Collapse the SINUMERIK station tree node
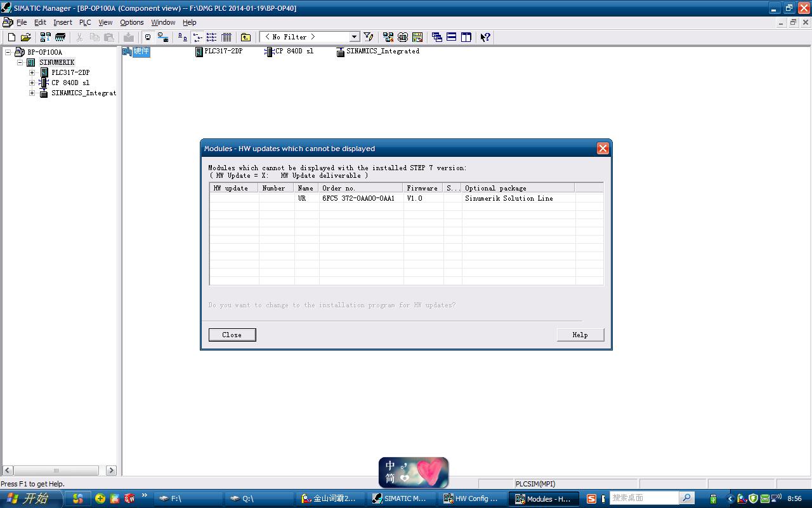Viewport: 812px width, 508px height. (x=20, y=62)
